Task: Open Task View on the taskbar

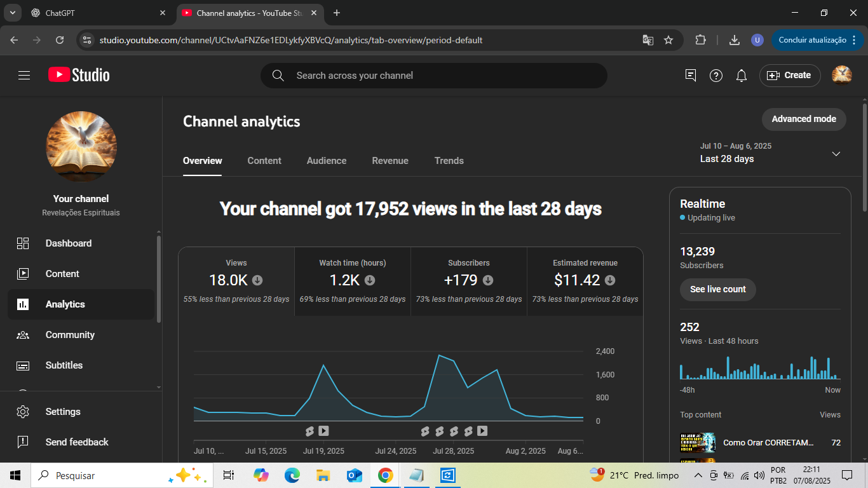Action: pos(229,475)
